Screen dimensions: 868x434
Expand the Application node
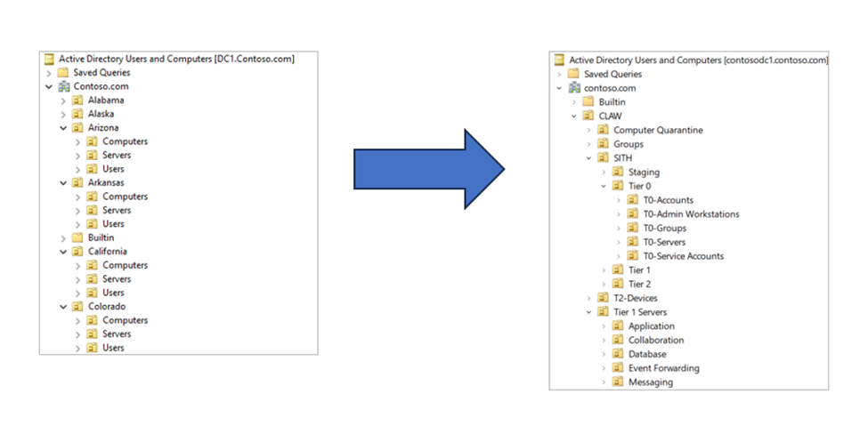604,326
